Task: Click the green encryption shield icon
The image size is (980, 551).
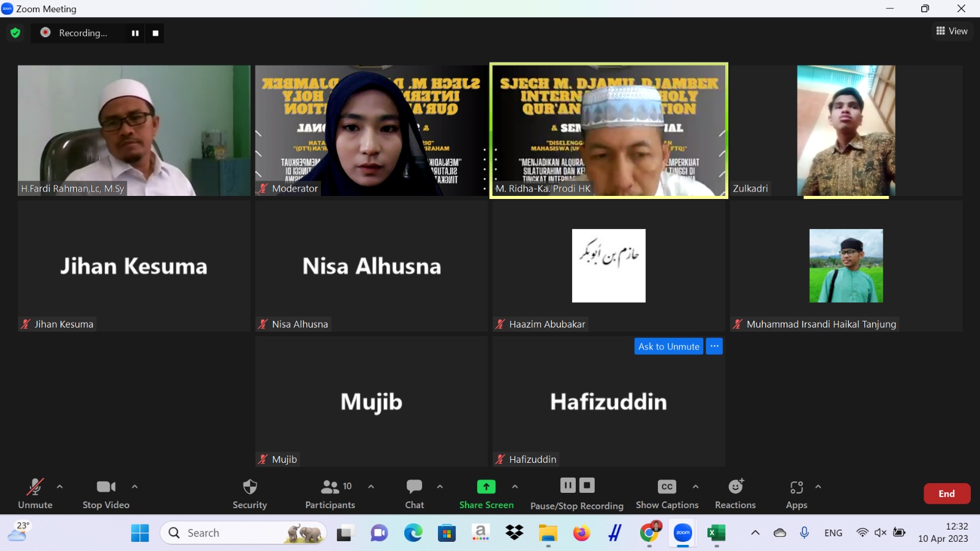Action: [x=15, y=33]
